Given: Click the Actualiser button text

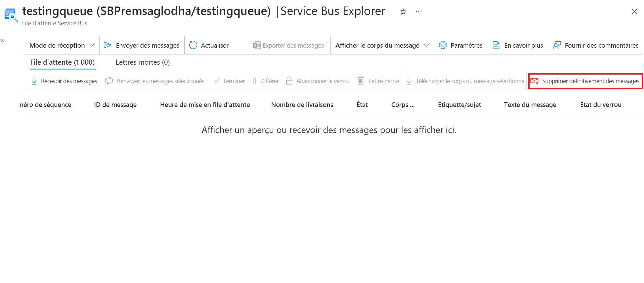Looking at the screenshot, I should (x=215, y=45).
